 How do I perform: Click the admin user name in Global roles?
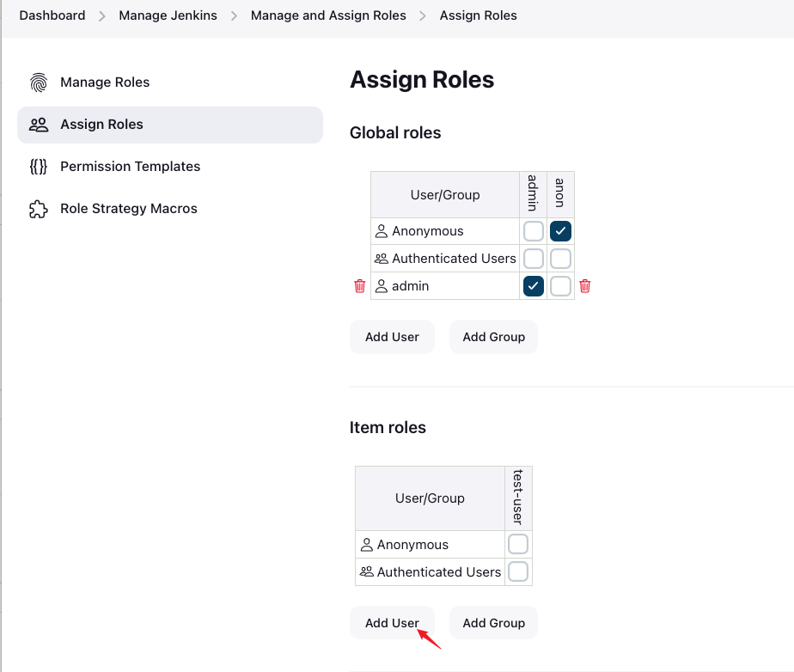tap(411, 286)
